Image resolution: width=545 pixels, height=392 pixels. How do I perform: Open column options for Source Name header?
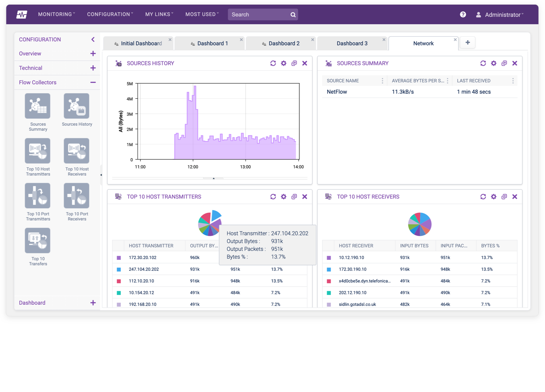pyautogui.click(x=382, y=81)
